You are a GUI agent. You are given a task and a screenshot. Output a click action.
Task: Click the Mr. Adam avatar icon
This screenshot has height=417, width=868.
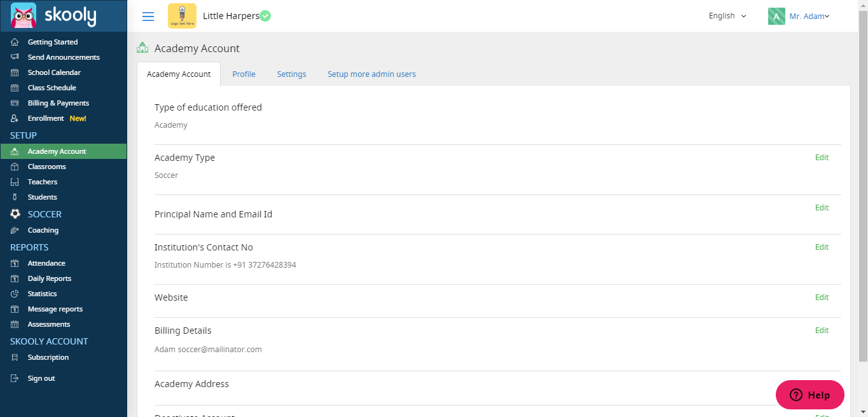click(776, 17)
